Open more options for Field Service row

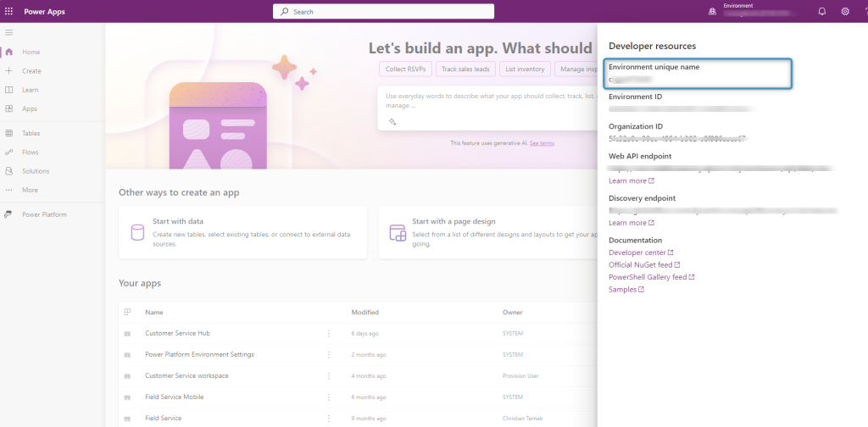pyautogui.click(x=328, y=419)
